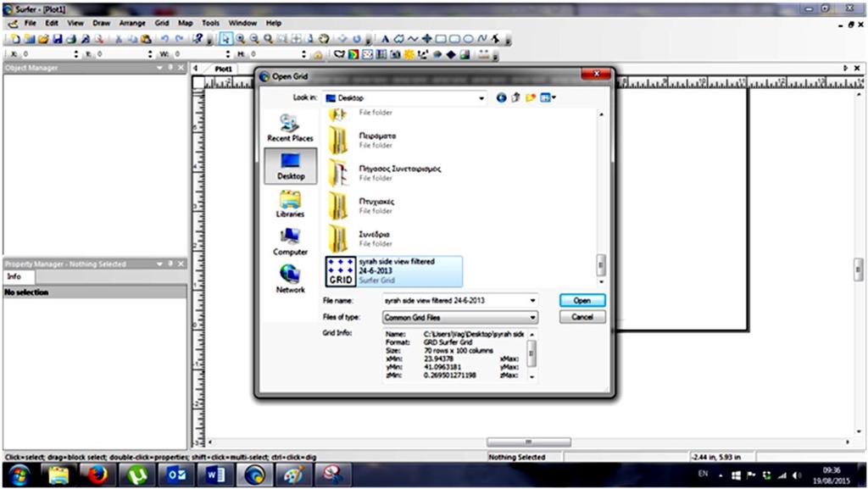Viewport: 868px width, 489px height.
Task: Select the Rectangle drawing tool
Action: point(441,39)
